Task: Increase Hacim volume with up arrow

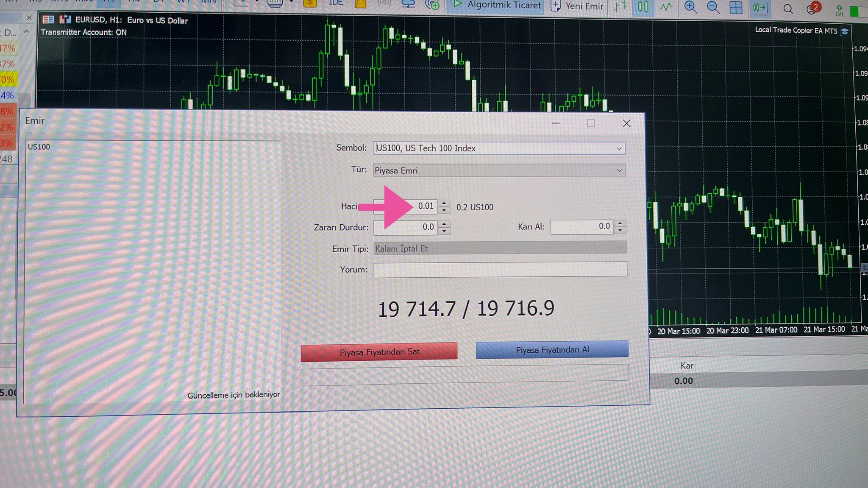Action: [444, 203]
